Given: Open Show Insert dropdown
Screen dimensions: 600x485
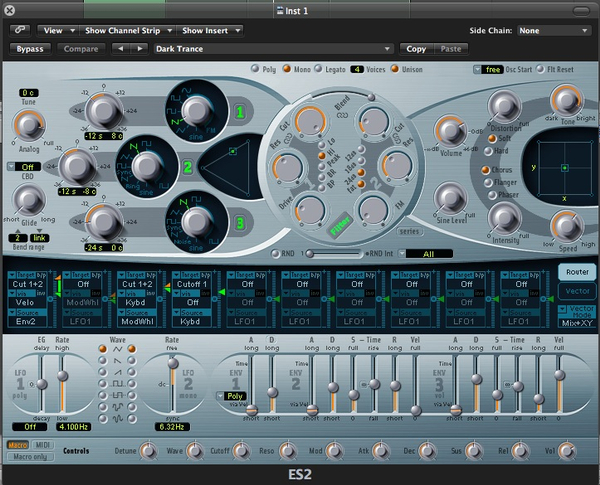Looking at the screenshot, I should click(210, 30).
